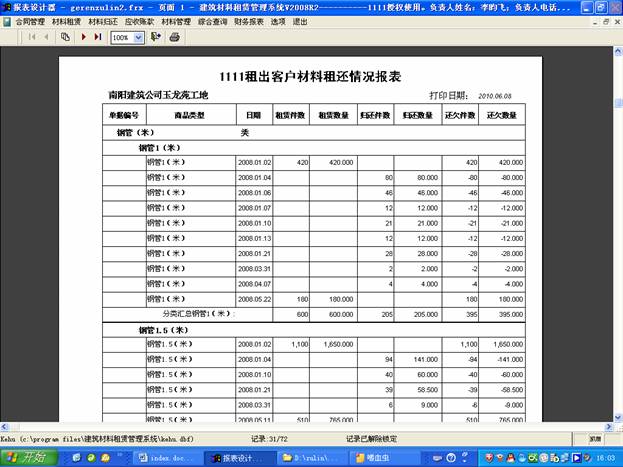The width and height of the screenshot is (623, 467).
Task: Go to first page of report preview
Action: [x=31, y=37]
